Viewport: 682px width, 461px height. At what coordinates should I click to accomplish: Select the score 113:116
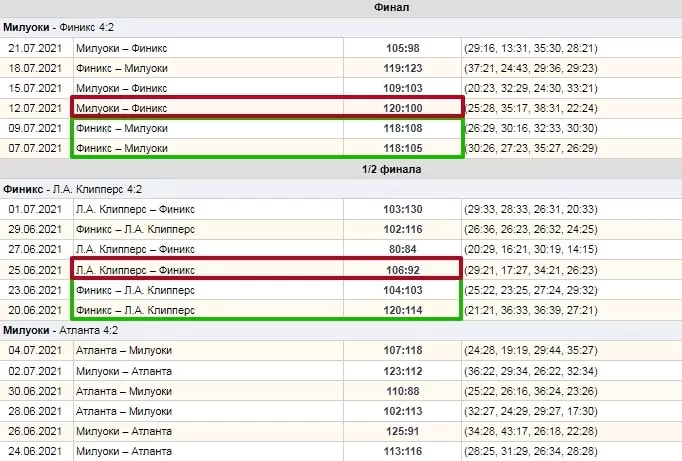pos(403,451)
